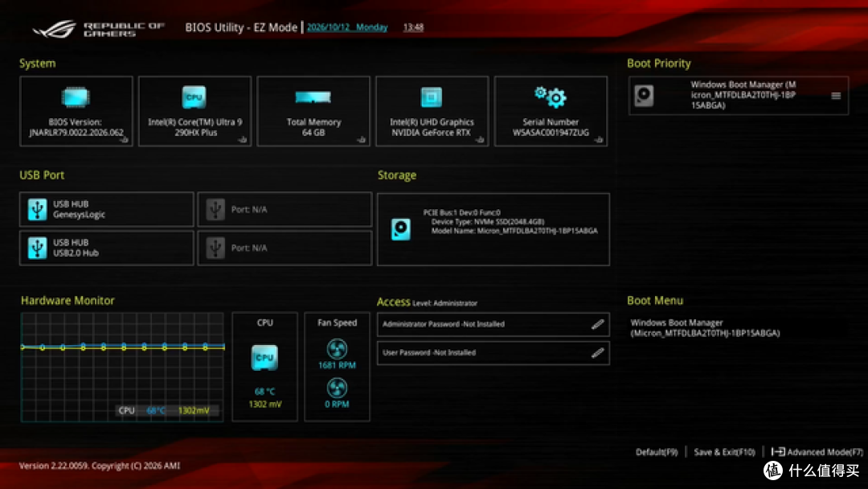The height and width of the screenshot is (489, 868).
Task: Click the BIOS Version chip icon
Action: pos(76,97)
